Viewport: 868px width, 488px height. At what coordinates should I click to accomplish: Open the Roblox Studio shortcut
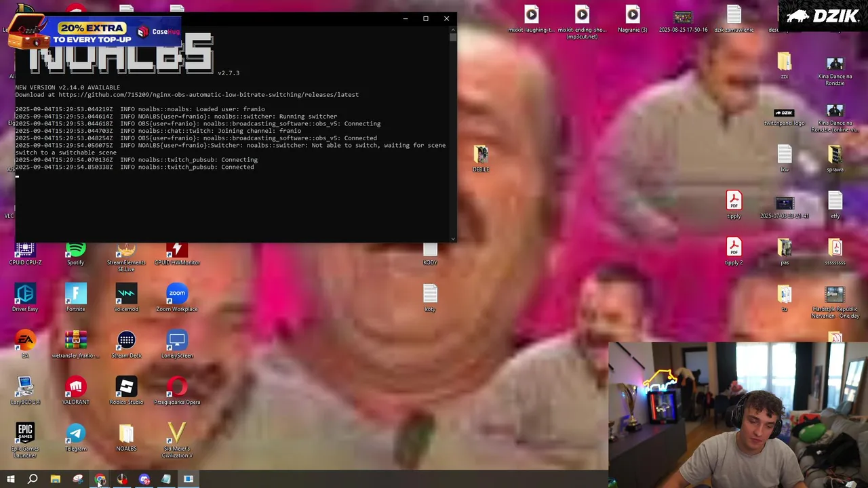pos(126,390)
